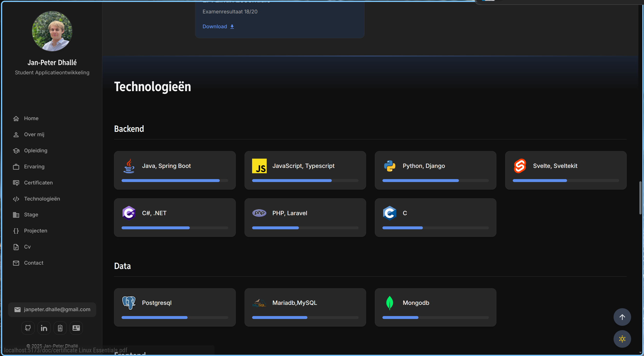Click the C# logo icon
The width and height of the screenshot is (644, 356).
(x=129, y=213)
